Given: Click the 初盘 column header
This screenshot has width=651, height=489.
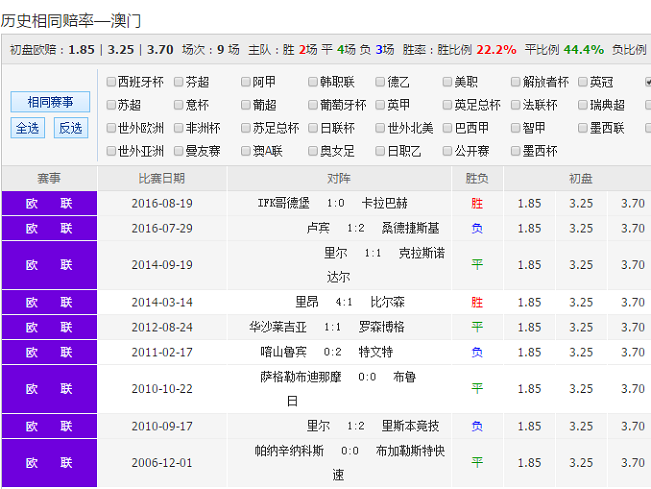Looking at the screenshot, I should tap(580, 178).
